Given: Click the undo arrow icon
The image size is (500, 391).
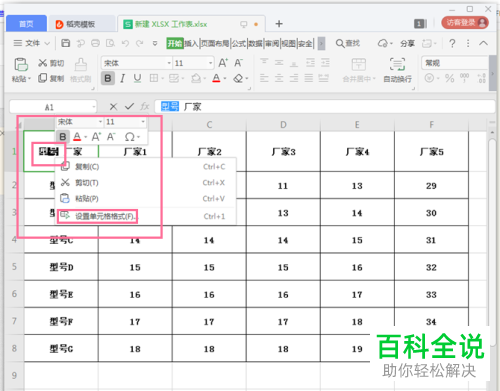Looking at the screenshot, I should [125, 43].
